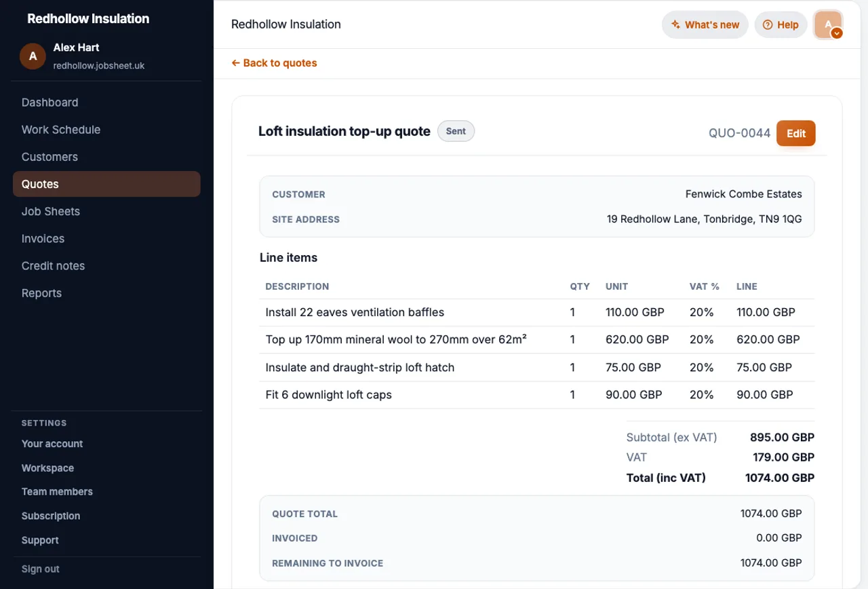Click the Help button
This screenshot has height=589, width=868.
pyautogui.click(x=781, y=24)
